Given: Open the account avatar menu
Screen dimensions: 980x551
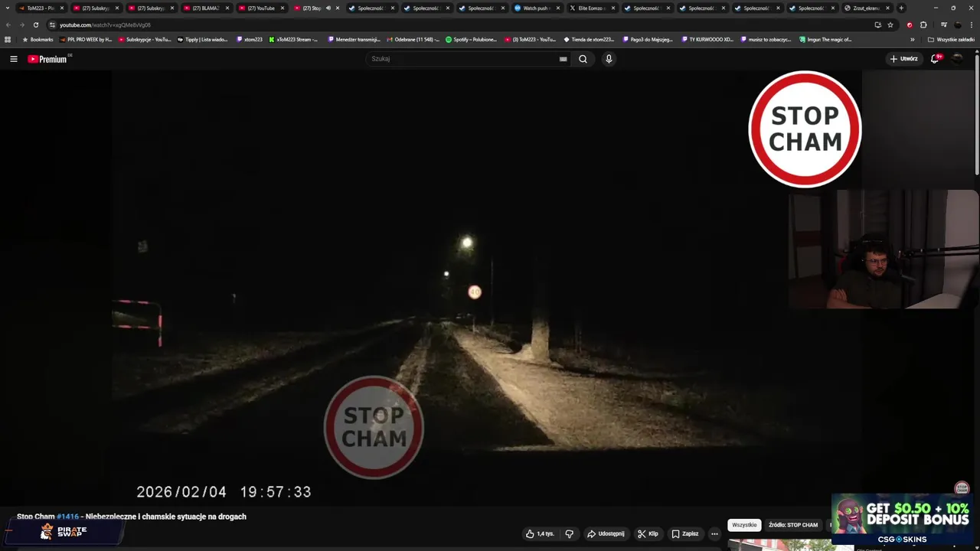Looking at the screenshot, I should 957,59.
